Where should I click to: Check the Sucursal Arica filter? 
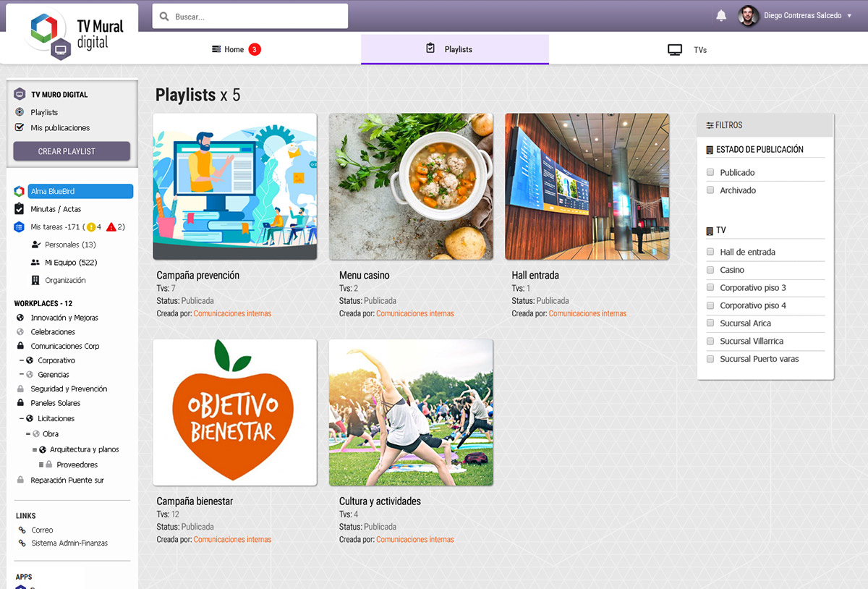coord(710,323)
